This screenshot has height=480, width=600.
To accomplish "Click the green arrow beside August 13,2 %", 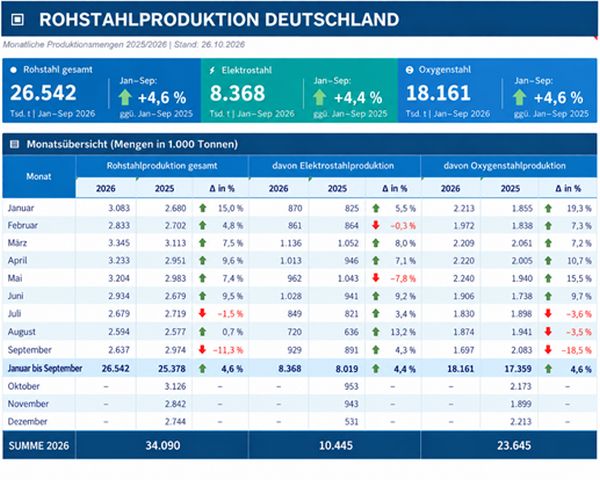I will point(376,331).
